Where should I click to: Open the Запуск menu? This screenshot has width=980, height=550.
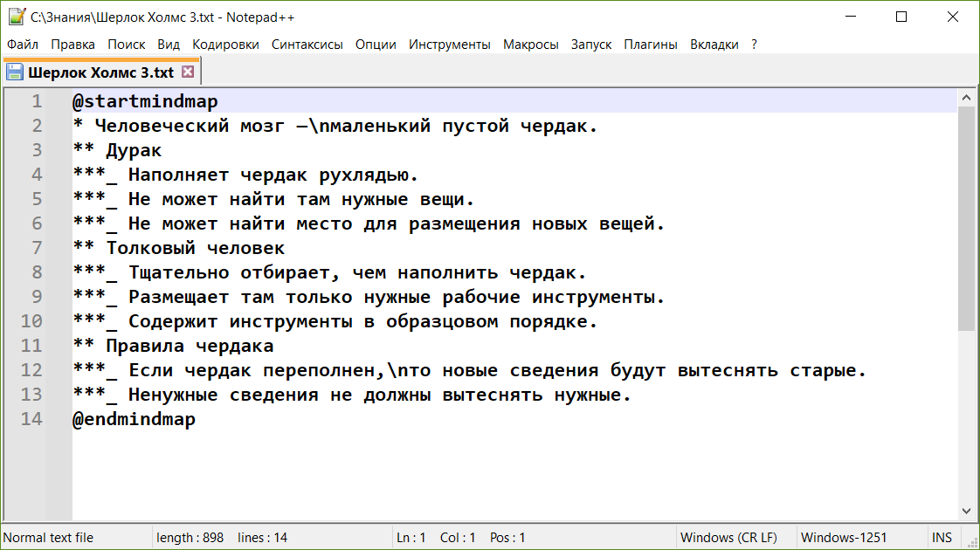(591, 45)
